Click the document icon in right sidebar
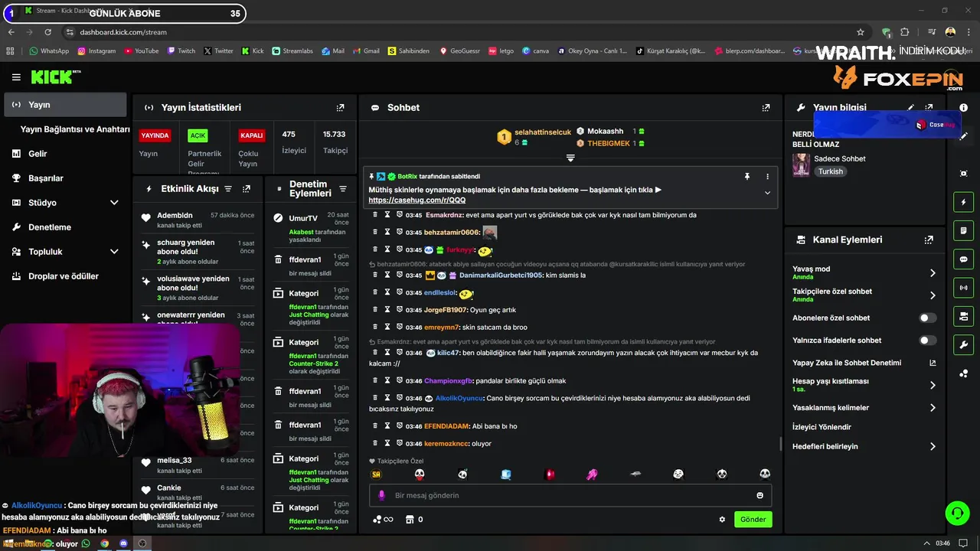 (964, 230)
